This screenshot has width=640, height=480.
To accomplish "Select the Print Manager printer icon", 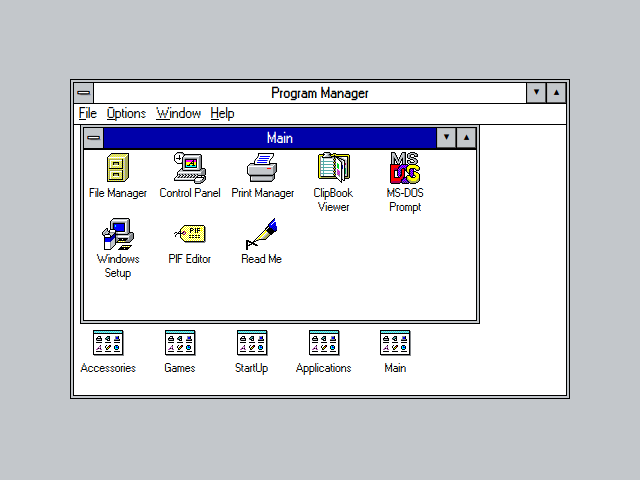I will point(262,167).
